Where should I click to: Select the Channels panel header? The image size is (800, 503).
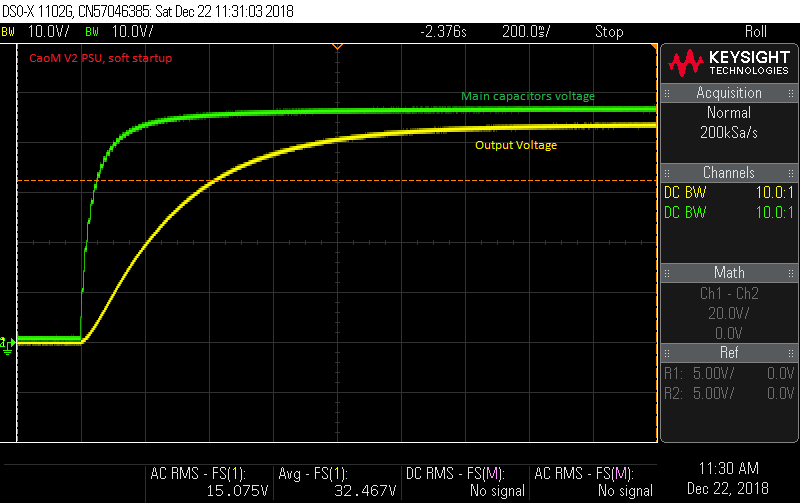click(729, 173)
